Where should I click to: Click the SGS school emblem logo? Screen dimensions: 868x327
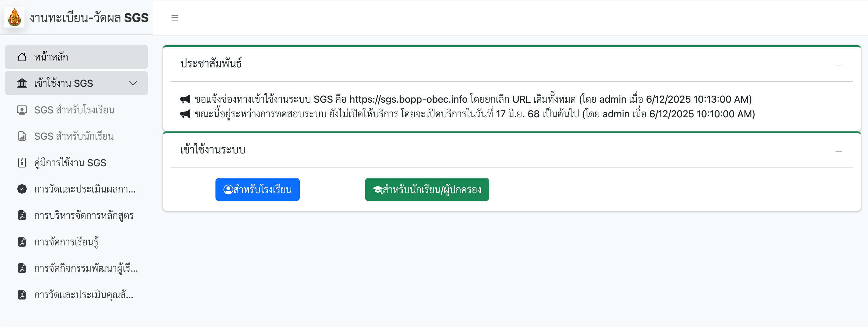point(14,17)
